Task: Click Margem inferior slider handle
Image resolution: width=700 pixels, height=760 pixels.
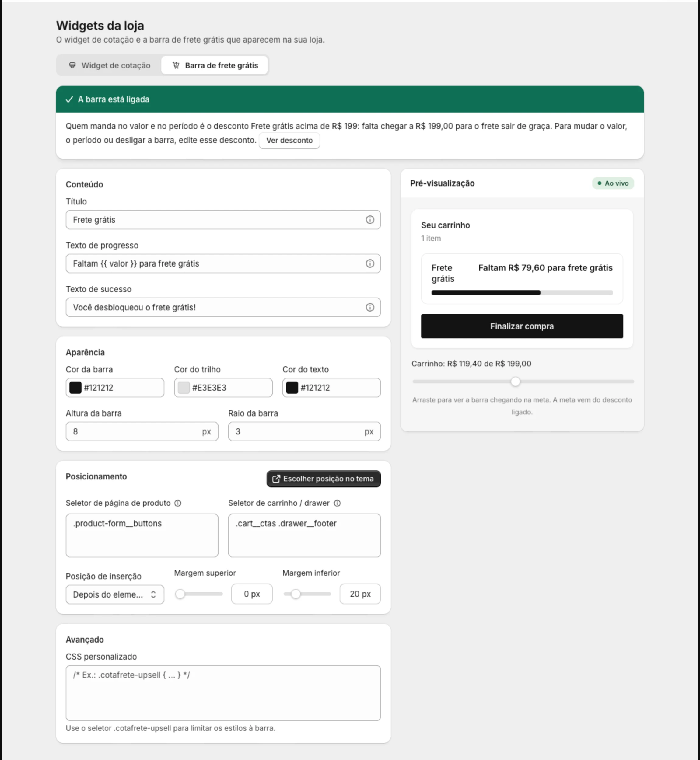Action: coord(296,594)
